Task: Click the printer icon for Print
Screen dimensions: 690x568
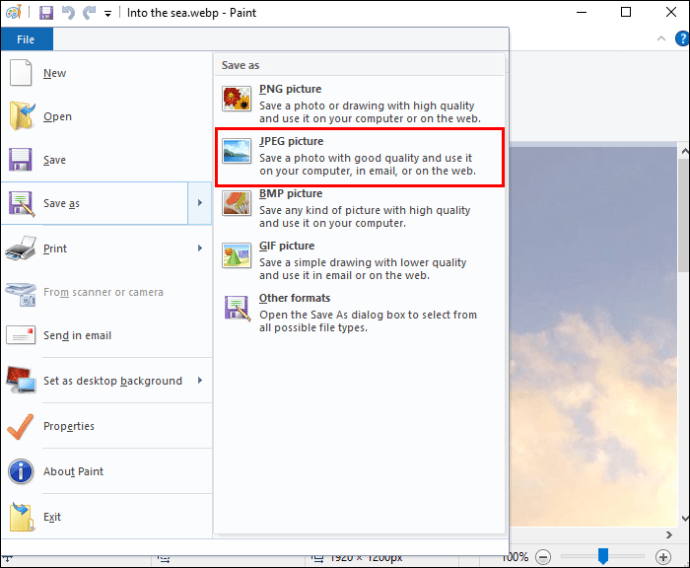Action: click(21, 248)
